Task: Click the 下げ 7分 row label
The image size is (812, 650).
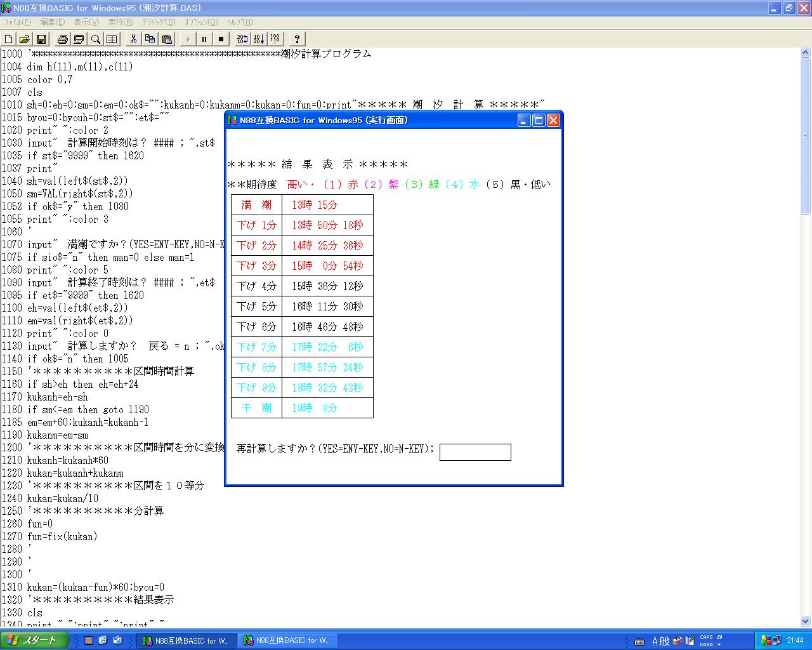Action: coord(256,347)
